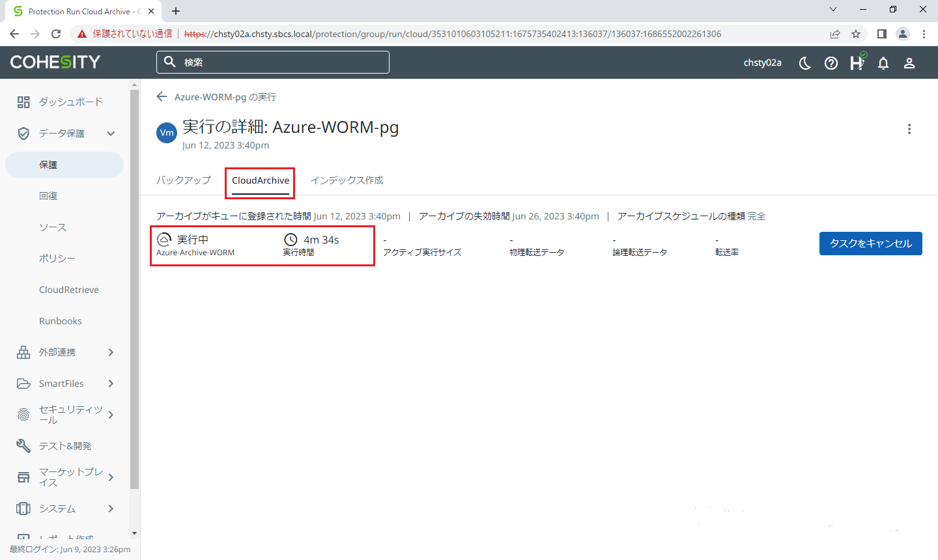Click the Jun 26, 2023 3:40pm expiry time
This screenshot has width=938, height=560.
pos(556,216)
